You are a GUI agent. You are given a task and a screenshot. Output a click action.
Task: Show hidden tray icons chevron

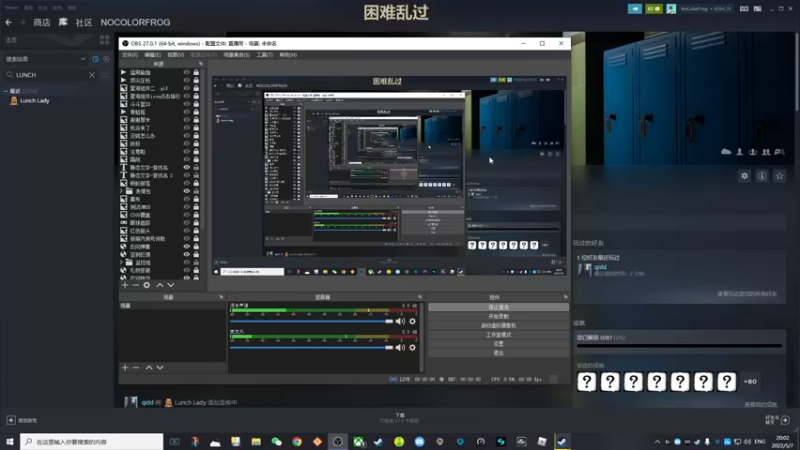click(x=657, y=442)
